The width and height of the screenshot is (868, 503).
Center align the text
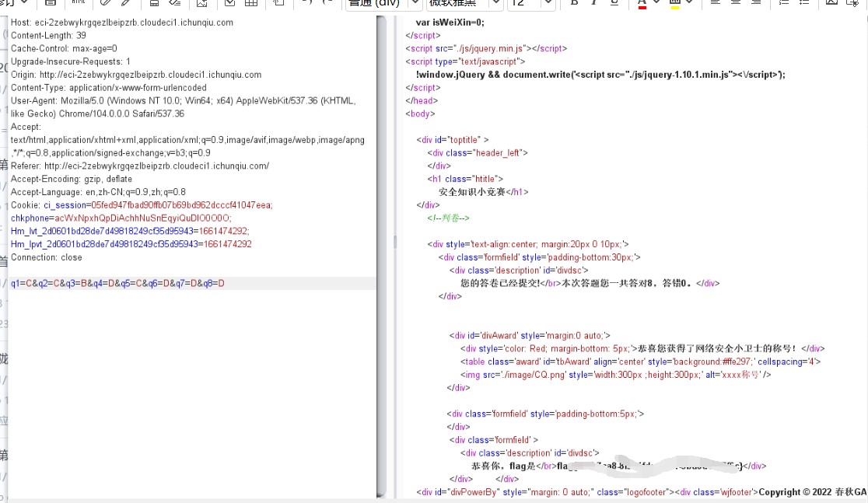point(735,3)
